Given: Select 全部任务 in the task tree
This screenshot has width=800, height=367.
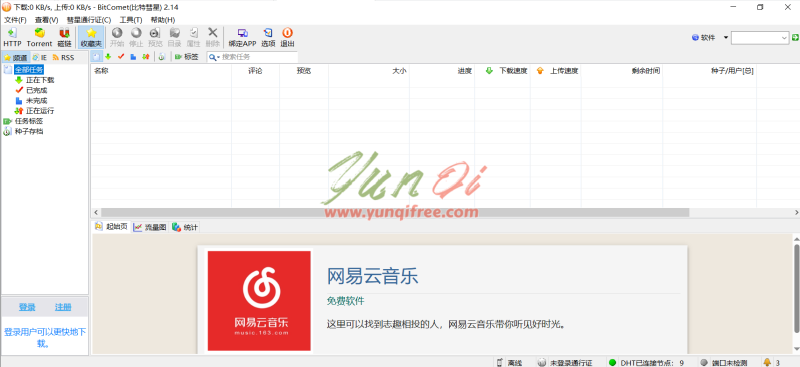Looking at the screenshot, I should (x=29, y=69).
